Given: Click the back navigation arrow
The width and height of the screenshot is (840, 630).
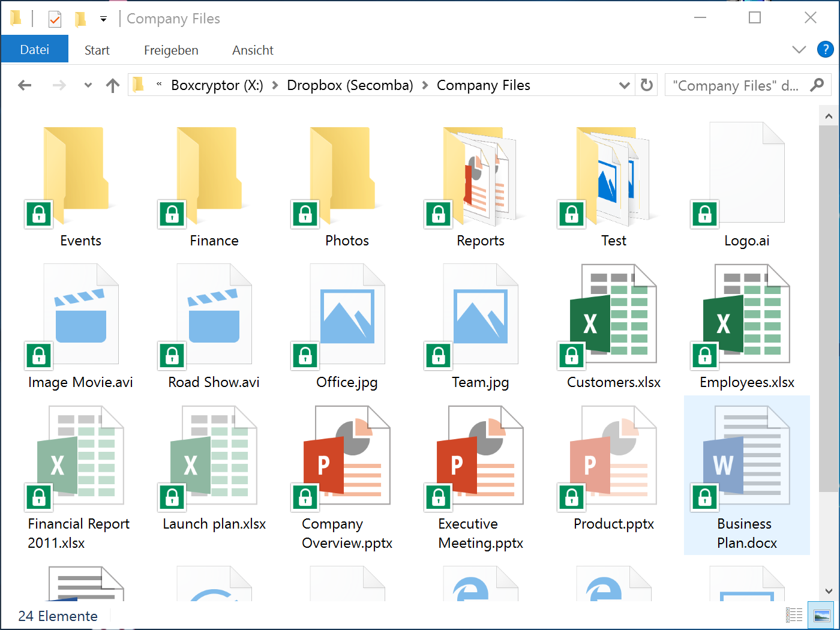Looking at the screenshot, I should (x=25, y=85).
